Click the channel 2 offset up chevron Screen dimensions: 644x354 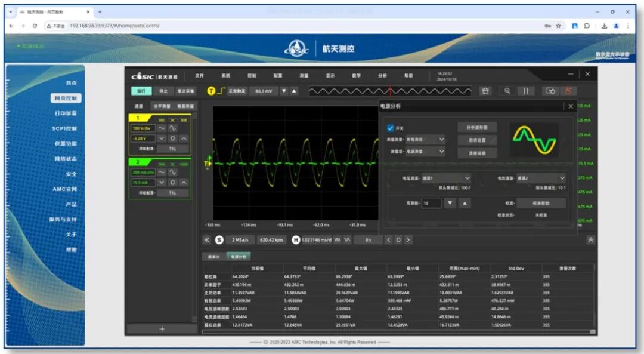pos(184,182)
